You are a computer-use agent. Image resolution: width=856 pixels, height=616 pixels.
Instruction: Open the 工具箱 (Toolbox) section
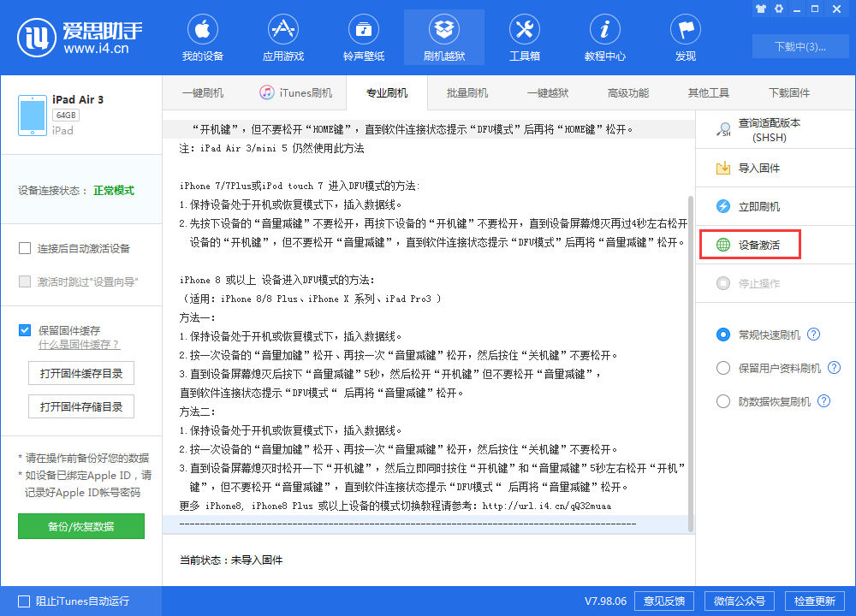coord(524,37)
